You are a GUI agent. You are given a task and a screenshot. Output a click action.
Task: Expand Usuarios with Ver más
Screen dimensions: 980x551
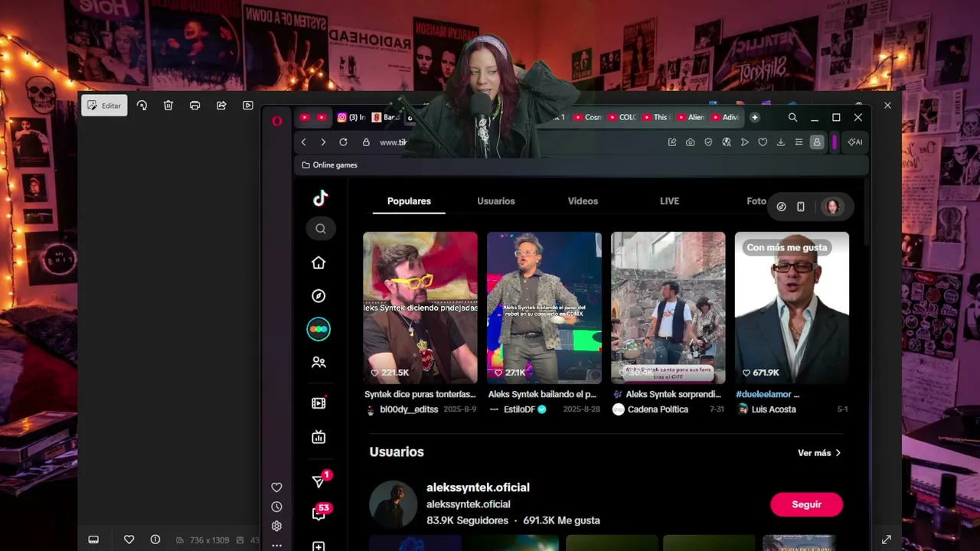[x=819, y=453]
